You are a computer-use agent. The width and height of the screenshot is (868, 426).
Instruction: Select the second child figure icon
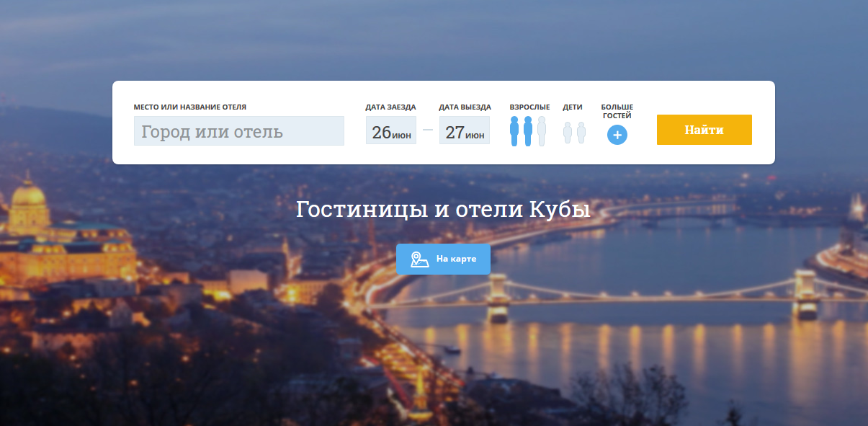tap(581, 133)
